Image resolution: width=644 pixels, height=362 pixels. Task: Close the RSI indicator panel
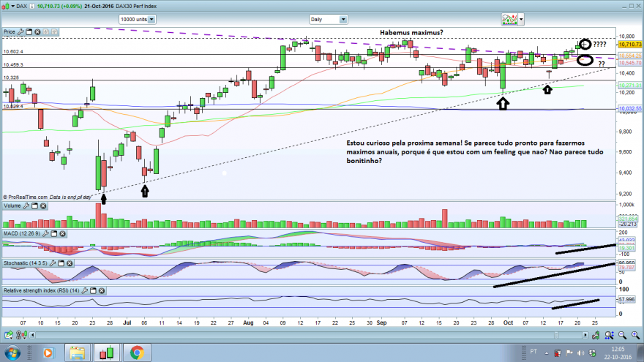click(102, 290)
